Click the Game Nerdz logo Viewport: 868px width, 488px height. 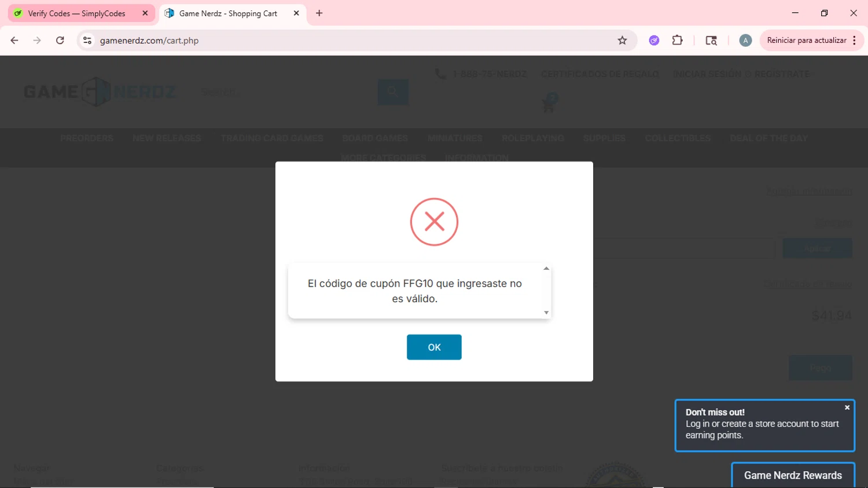point(100,91)
